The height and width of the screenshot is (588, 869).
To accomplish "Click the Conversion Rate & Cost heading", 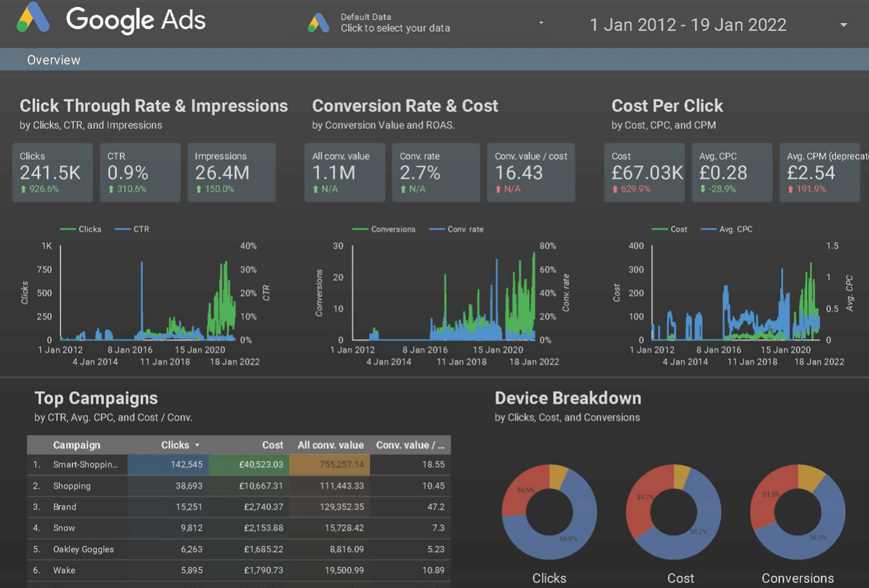I will click(x=405, y=106).
